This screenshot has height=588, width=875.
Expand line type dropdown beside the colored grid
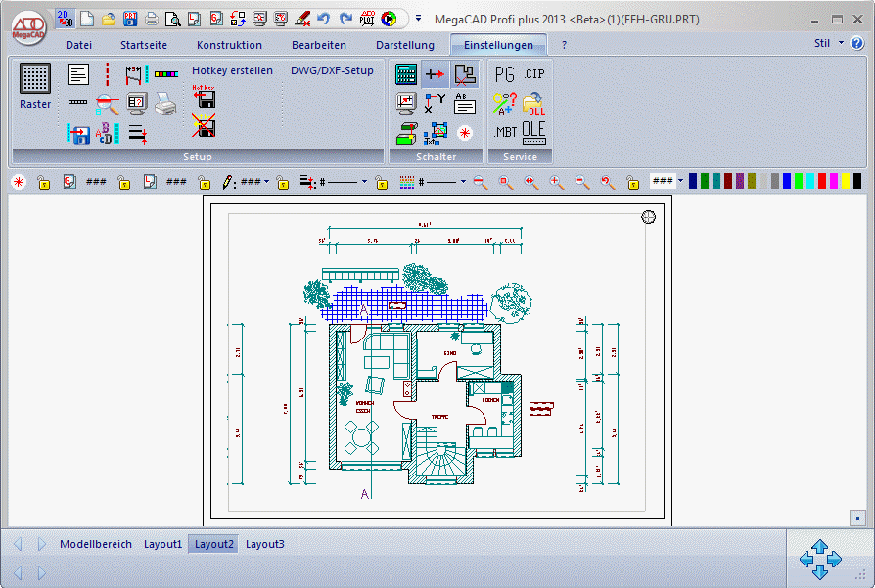[x=463, y=182]
